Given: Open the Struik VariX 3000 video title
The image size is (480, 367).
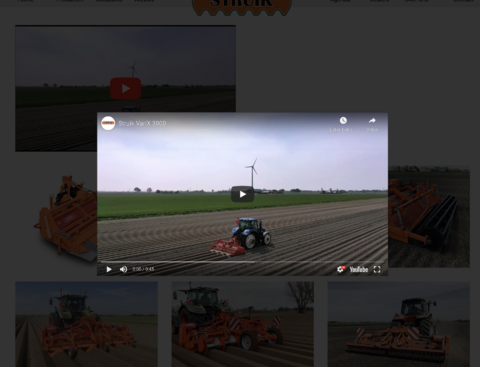Looking at the screenshot, I should (x=142, y=123).
